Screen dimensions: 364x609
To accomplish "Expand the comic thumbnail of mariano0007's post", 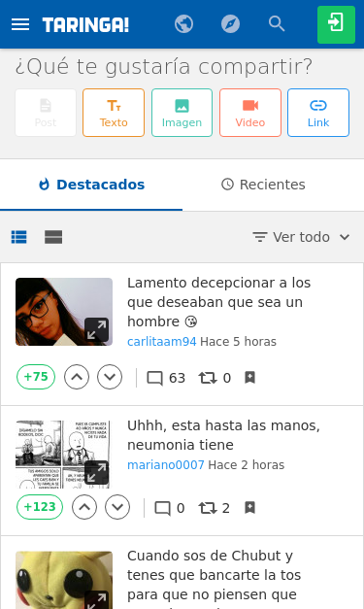I will (x=97, y=473).
